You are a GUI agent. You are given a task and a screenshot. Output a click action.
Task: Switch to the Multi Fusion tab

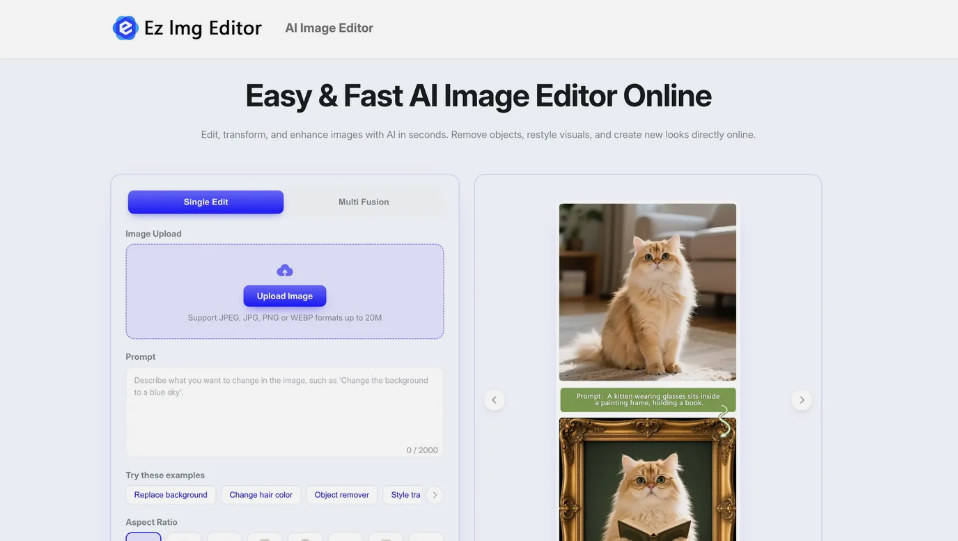(364, 202)
